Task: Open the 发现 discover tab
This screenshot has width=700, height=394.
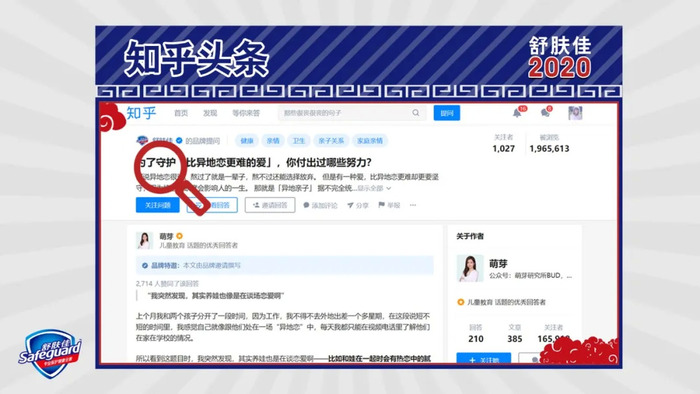Action: point(210,113)
